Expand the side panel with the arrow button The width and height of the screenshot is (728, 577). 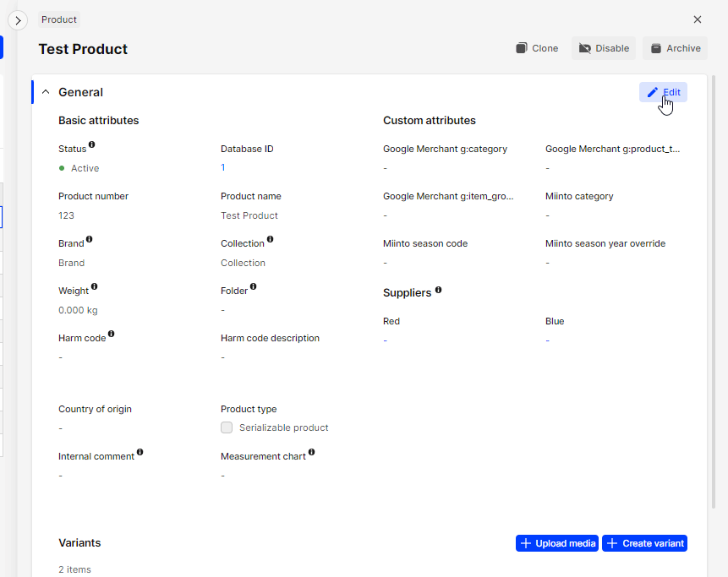pos(18,19)
